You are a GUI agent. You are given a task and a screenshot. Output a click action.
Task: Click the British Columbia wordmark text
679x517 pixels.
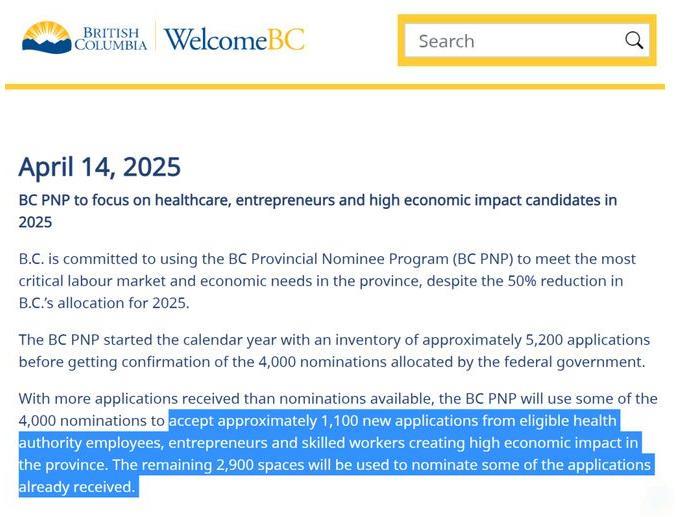coord(110,39)
